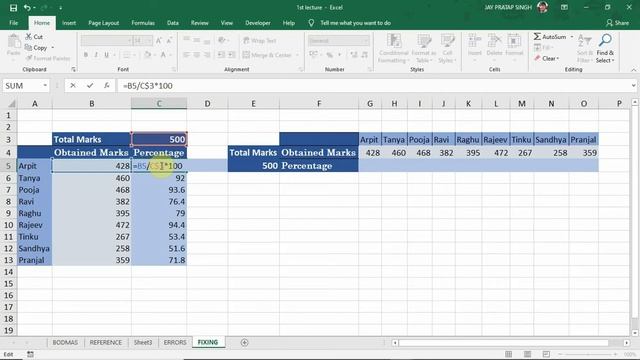Click the Undo arrow icon
The image size is (640, 360).
27,8
